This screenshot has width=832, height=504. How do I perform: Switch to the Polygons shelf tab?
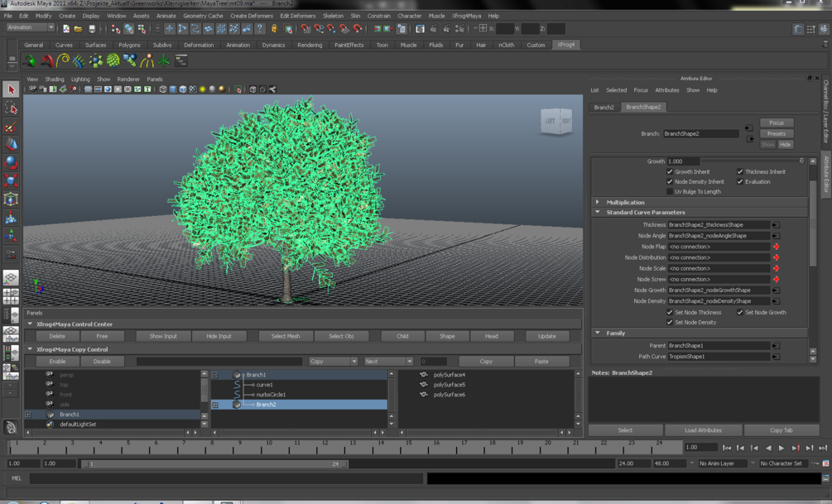click(129, 45)
